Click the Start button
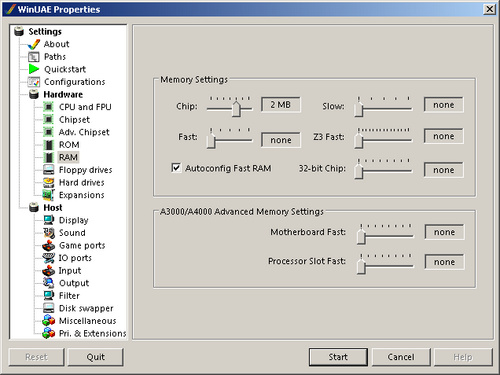The image size is (500, 375). (338, 357)
